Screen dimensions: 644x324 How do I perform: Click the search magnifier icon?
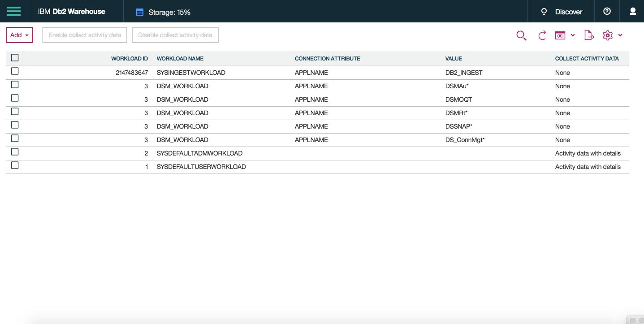(521, 35)
